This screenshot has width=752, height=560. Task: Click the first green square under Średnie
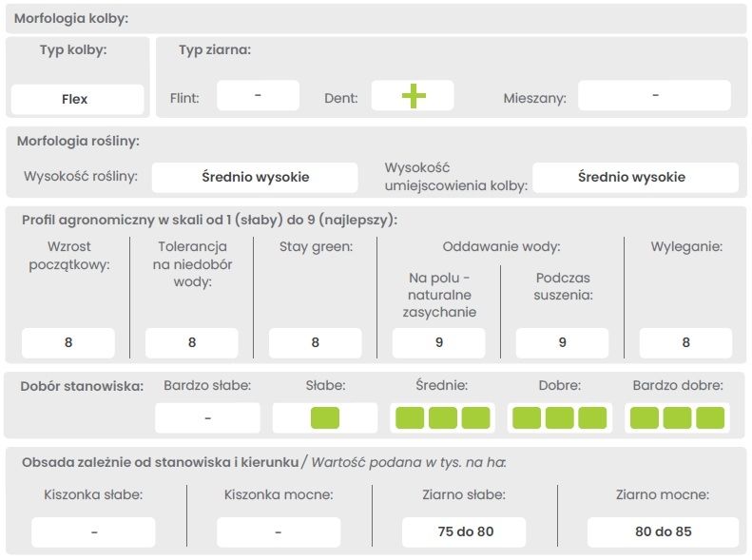410,417
